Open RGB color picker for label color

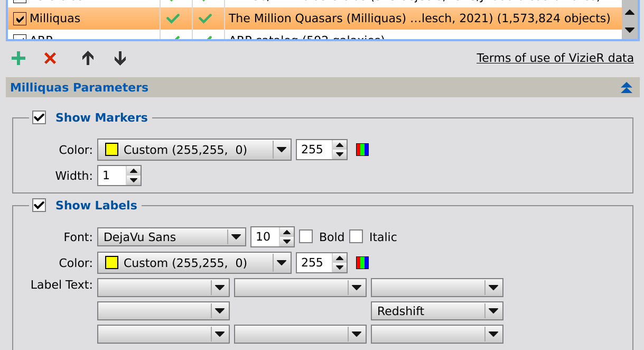point(362,263)
